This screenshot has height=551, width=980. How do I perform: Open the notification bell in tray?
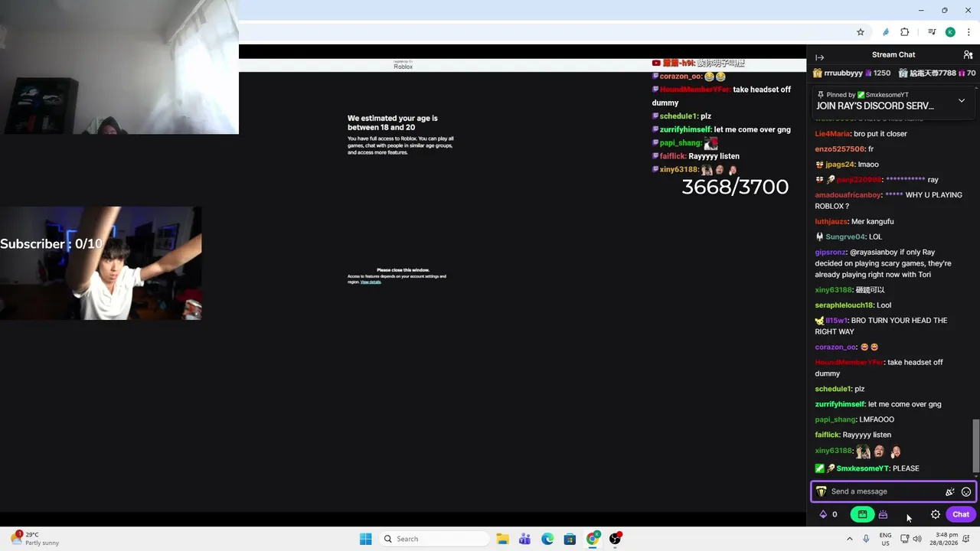968,539
